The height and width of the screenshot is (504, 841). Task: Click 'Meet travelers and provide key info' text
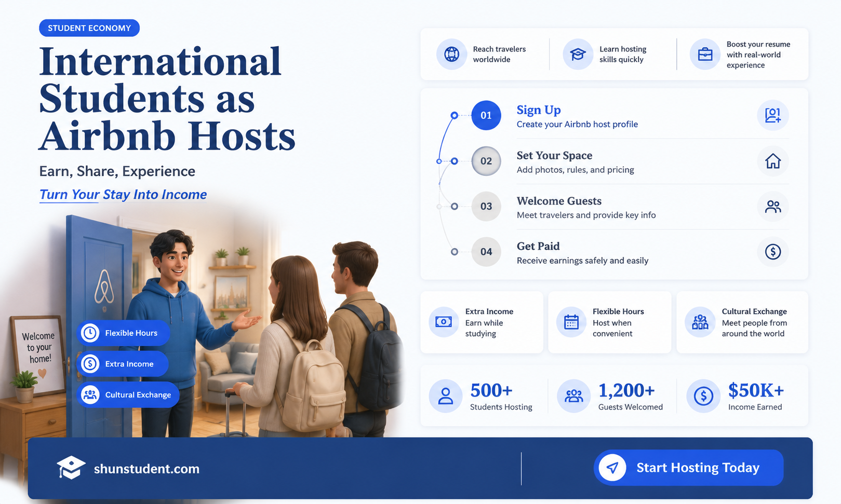click(x=586, y=215)
